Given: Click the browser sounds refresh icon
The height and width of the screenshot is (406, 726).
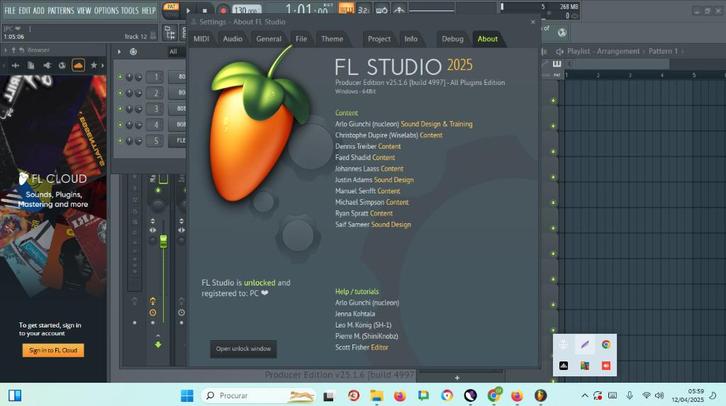Looking at the screenshot, I should [x=62, y=65].
